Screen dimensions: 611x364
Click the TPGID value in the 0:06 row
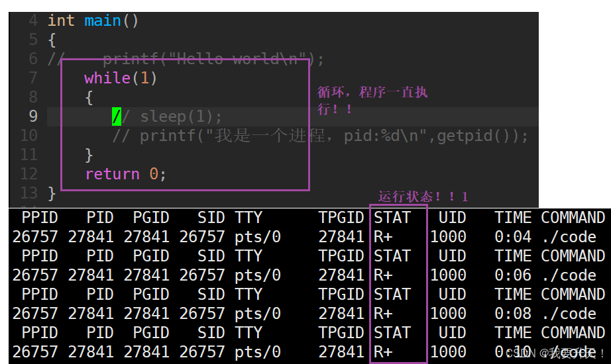(341, 275)
